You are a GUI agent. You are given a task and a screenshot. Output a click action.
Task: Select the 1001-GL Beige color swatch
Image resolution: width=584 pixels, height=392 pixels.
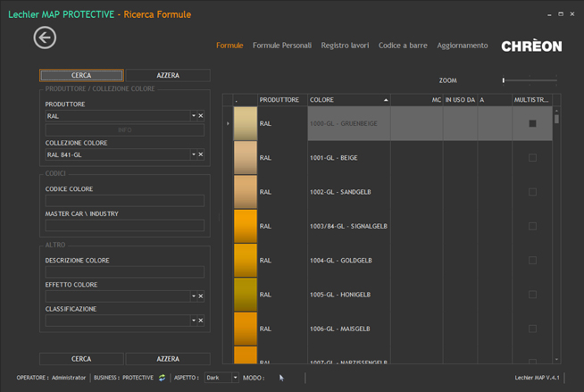pos(245,157)
